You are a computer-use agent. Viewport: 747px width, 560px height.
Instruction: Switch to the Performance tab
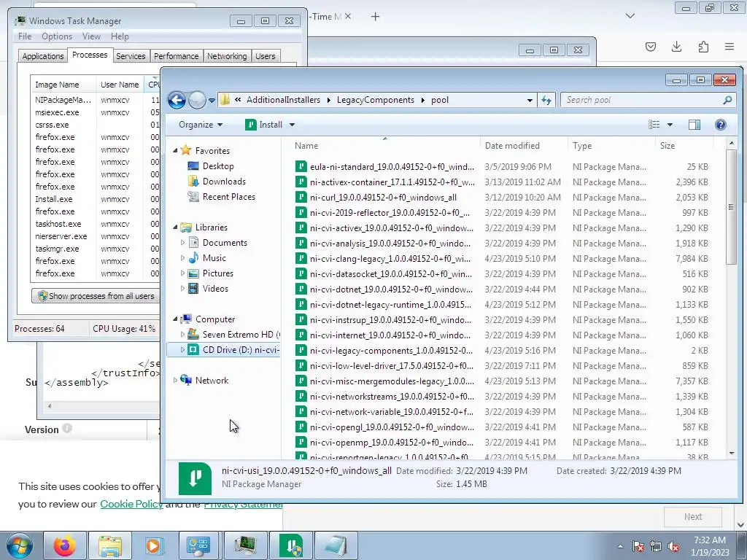click(x=177, y=55)
